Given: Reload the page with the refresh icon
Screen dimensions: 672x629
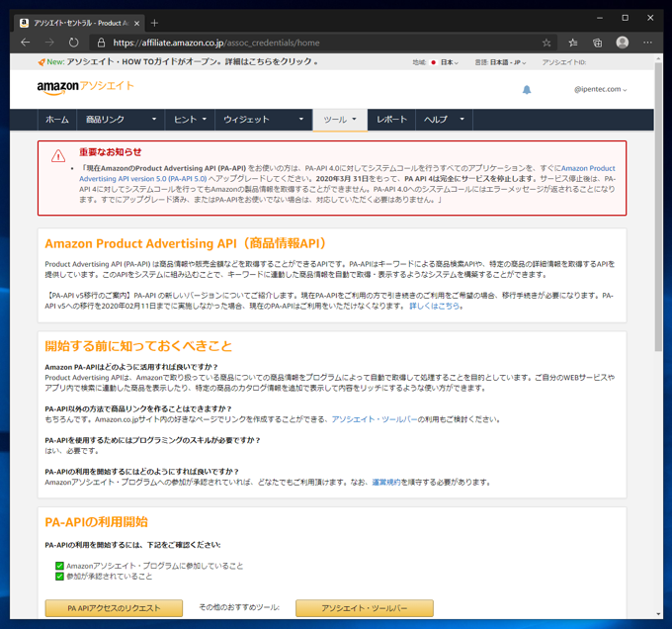Looking at the screenshot, I should pos(74,43).
